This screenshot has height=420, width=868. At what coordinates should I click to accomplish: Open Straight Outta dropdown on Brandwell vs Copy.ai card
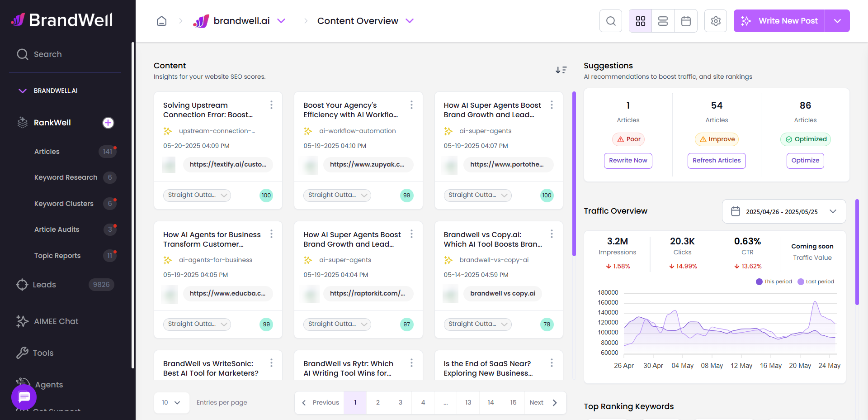(477, 324)
